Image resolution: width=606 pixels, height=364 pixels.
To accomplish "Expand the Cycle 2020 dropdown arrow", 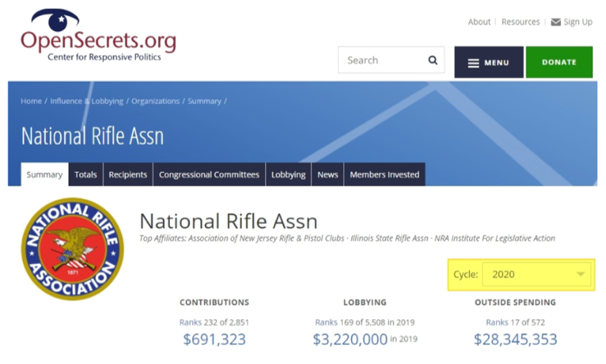I will click(x=580, y=274).
